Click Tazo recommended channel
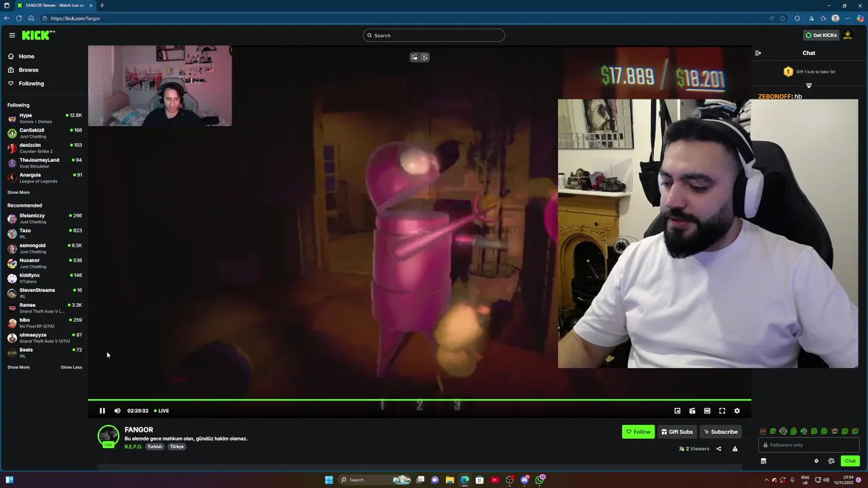The image size is (868, 488). (x=44, y=233)
